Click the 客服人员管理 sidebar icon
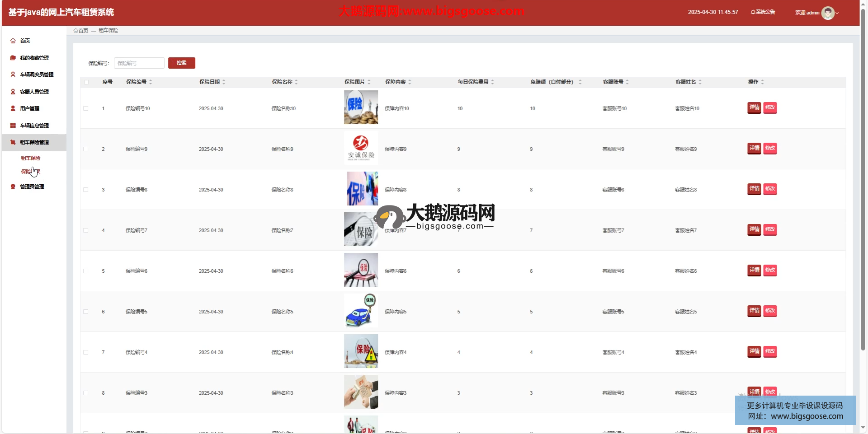Image resolution: width=868 pixels, height=434 pixels. pos(13,92)
